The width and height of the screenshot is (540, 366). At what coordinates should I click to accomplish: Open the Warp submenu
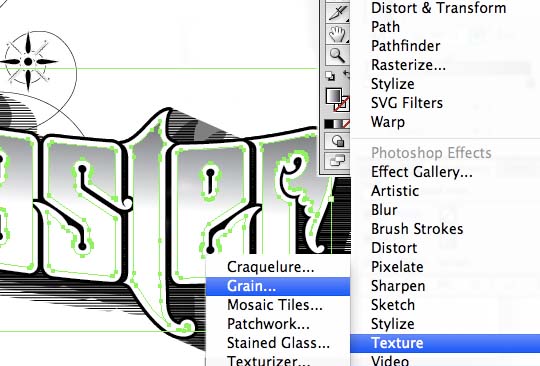(x=388, y=122)
